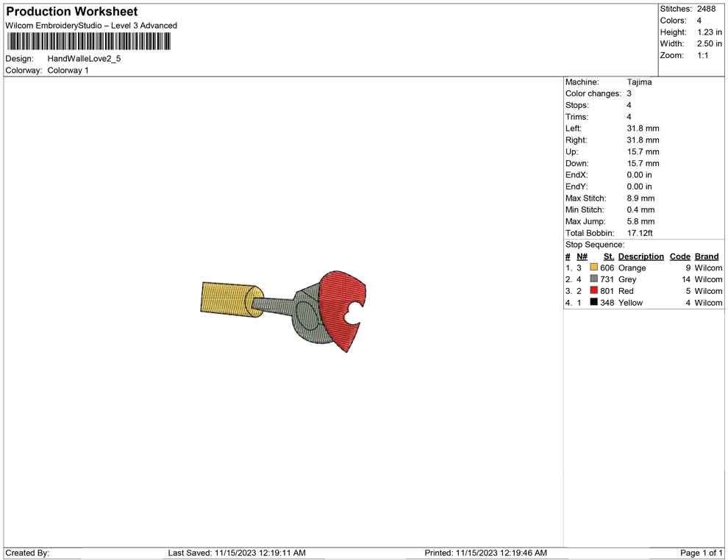Click the Page 1 of 1 indicator
The height and width of the screenshot is (560, 728).
tap(701, 553)
